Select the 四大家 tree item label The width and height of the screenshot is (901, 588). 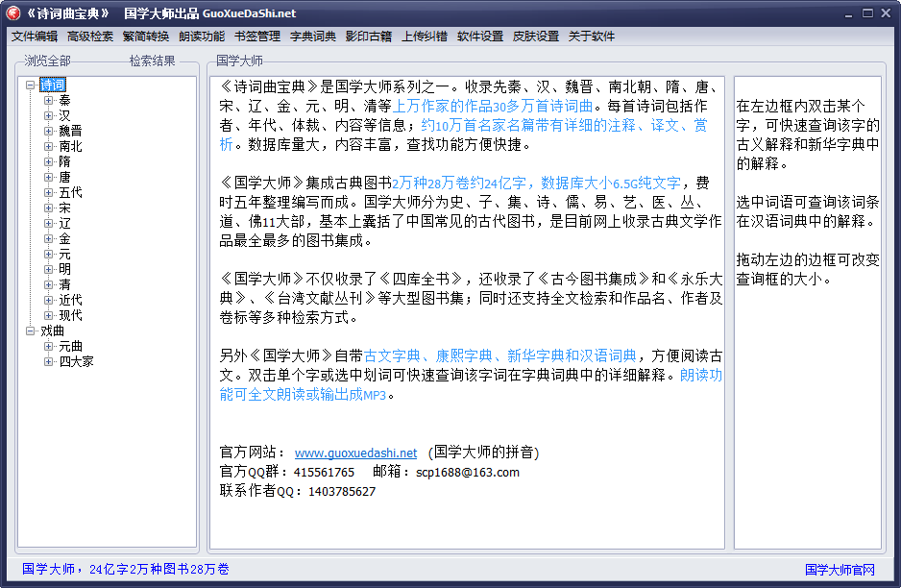(77, 361)
